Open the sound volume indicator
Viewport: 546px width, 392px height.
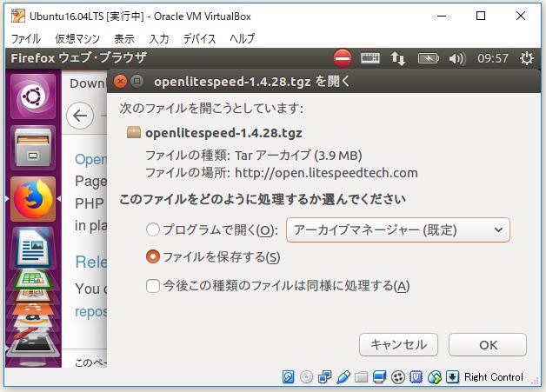click(457, 58)
